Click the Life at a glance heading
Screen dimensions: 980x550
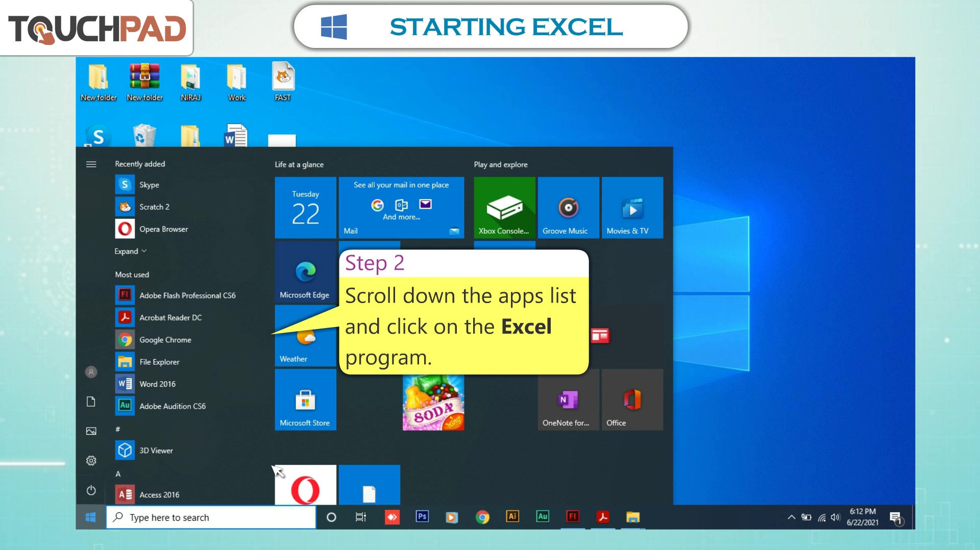click(299, 164)
